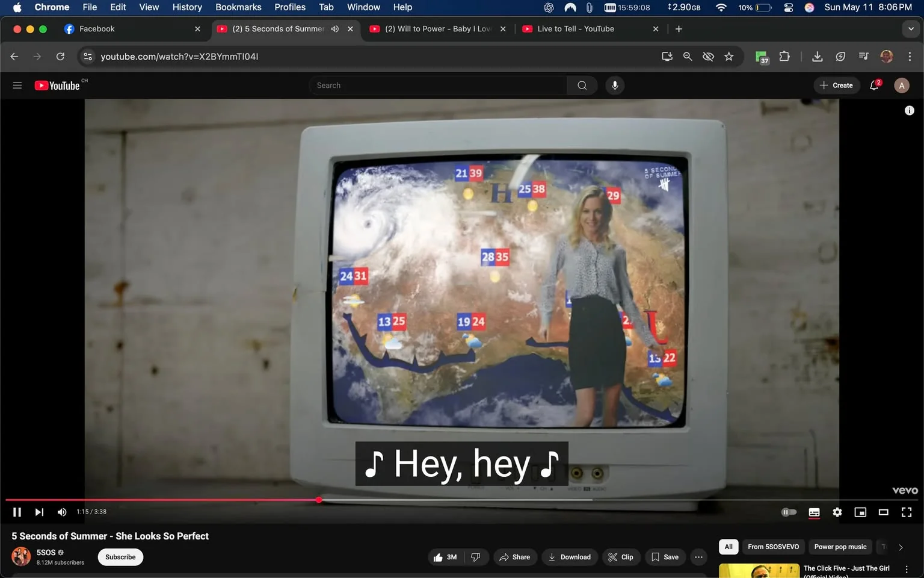Open the Profiles menu
The height and width of the screenshot is (578, 924).
pos(290,7)
